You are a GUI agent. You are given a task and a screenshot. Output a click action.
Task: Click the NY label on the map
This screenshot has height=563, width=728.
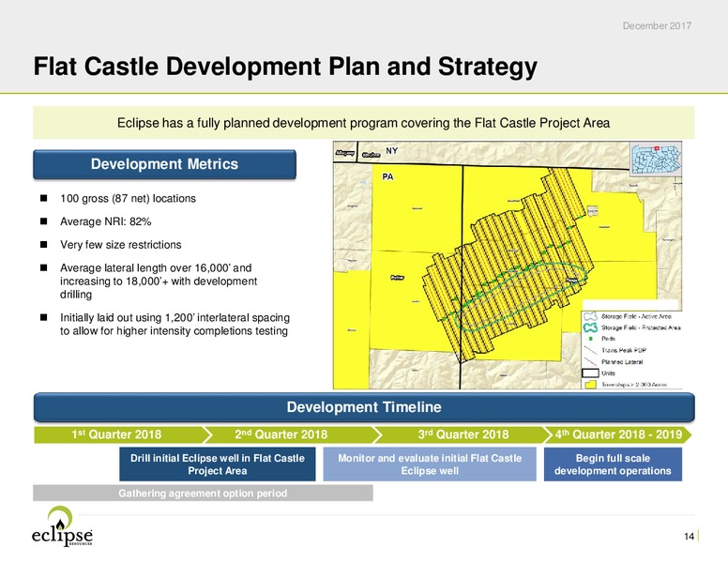pos(392,151)
